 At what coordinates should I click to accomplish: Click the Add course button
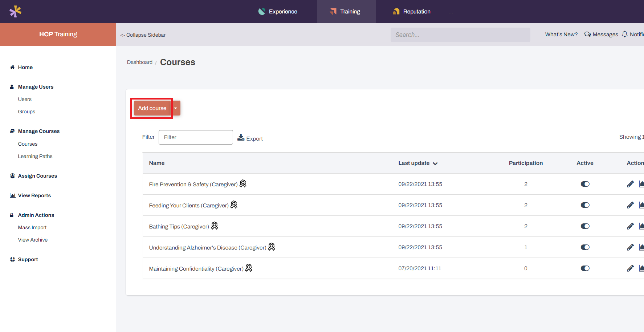(x=152, y=108)
